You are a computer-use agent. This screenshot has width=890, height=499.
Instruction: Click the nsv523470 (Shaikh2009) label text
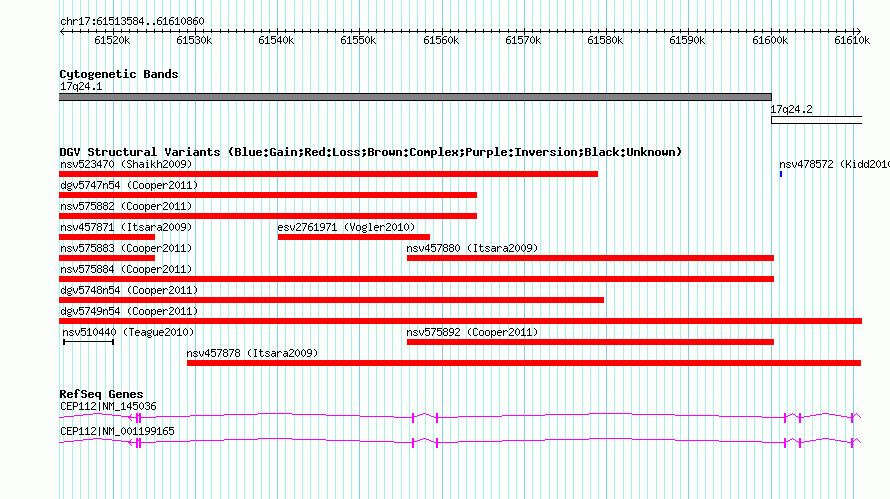[x=126, y=164]
